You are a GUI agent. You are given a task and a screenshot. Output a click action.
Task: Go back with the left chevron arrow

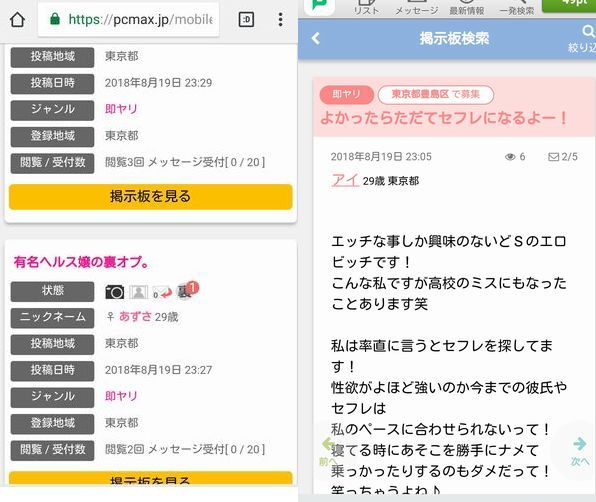point(315,38)
